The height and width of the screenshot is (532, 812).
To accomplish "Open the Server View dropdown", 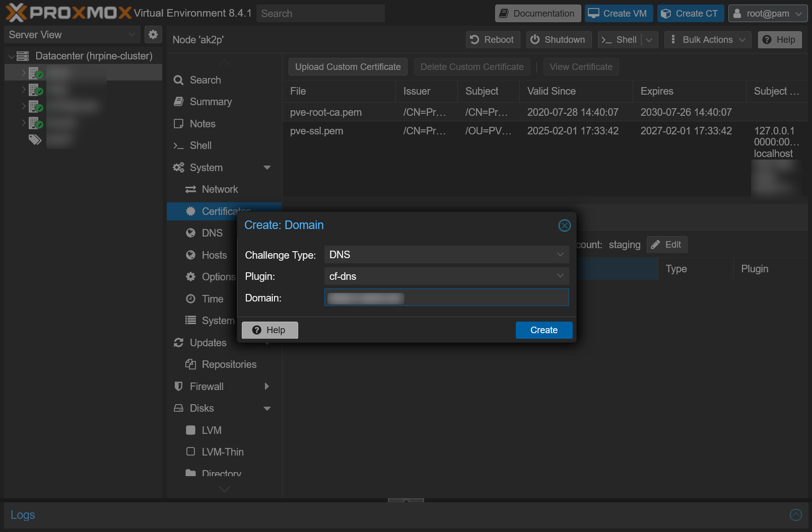I will pos(72,35).
